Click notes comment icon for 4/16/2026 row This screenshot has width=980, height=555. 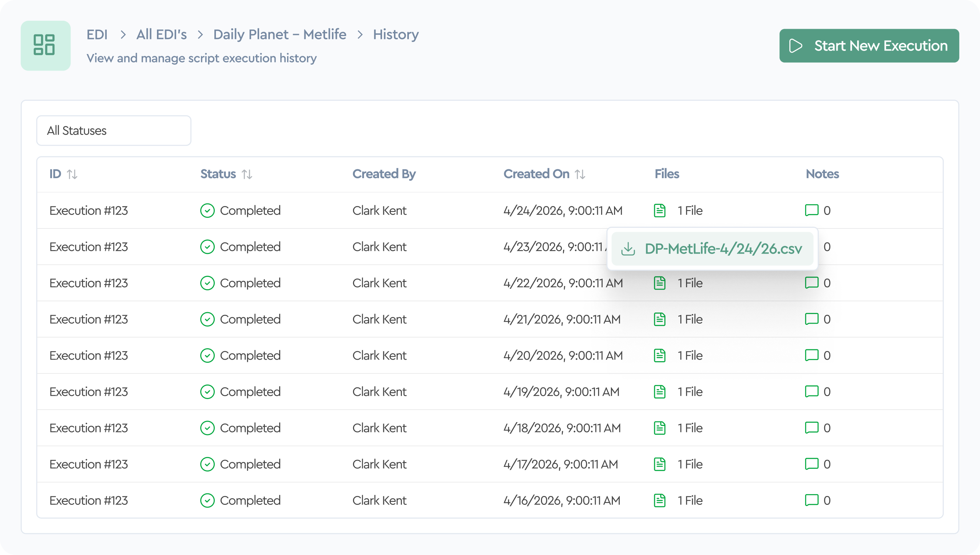pyautogui.click(x=812, y=500)
